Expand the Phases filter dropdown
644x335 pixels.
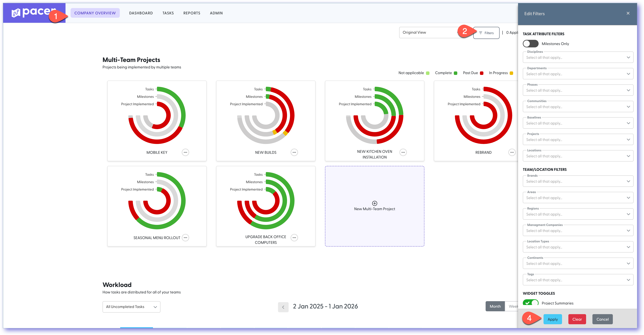click(x=578, y=90)
